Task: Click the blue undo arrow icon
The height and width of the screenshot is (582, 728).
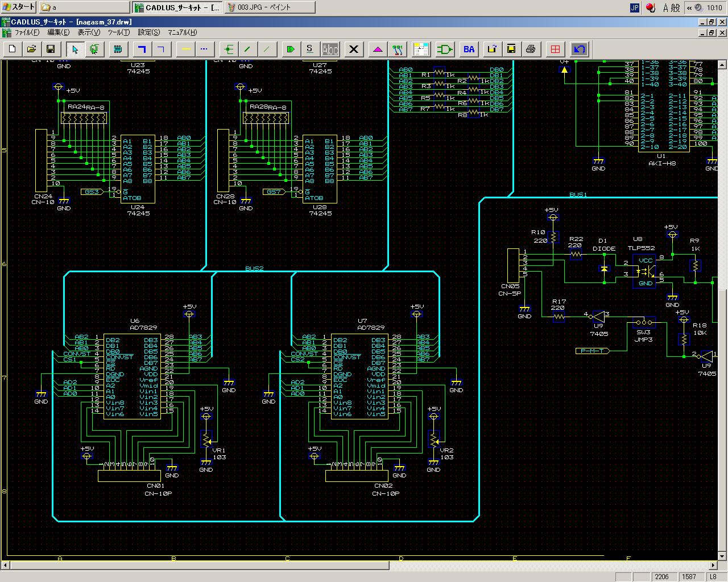Action: [x=579, y=49]
